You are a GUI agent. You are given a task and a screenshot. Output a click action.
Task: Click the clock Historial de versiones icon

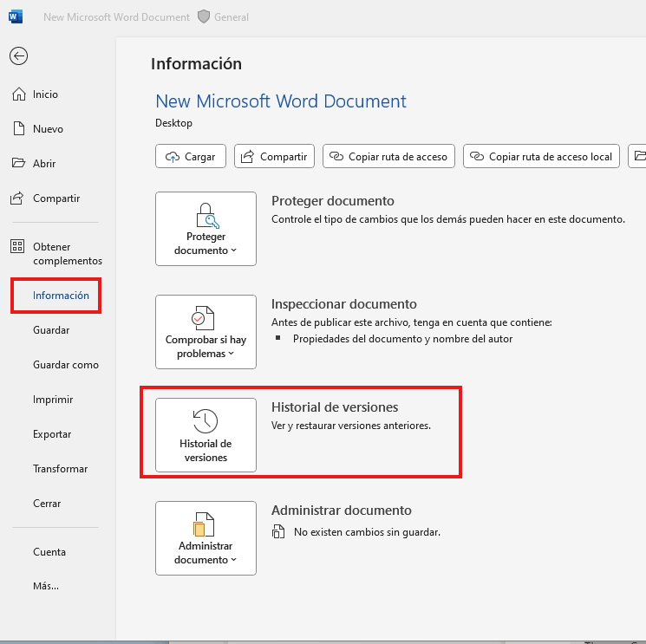(x=206, y=421)
